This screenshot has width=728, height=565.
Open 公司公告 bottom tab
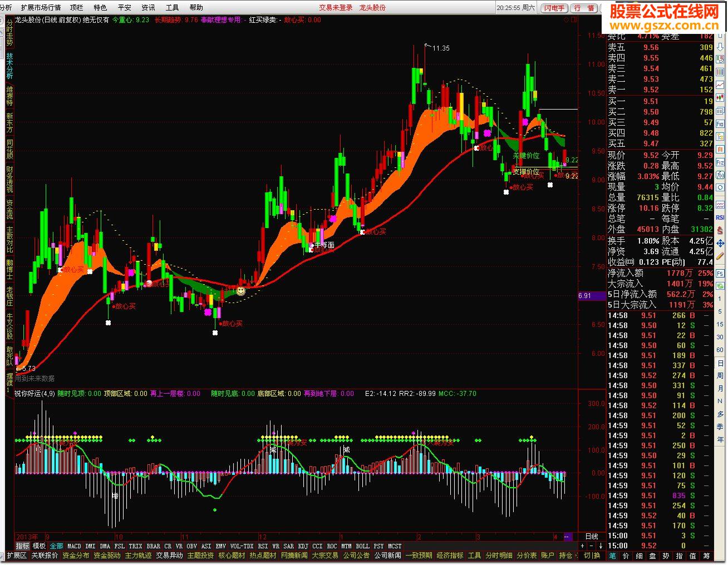coord(356,556)
